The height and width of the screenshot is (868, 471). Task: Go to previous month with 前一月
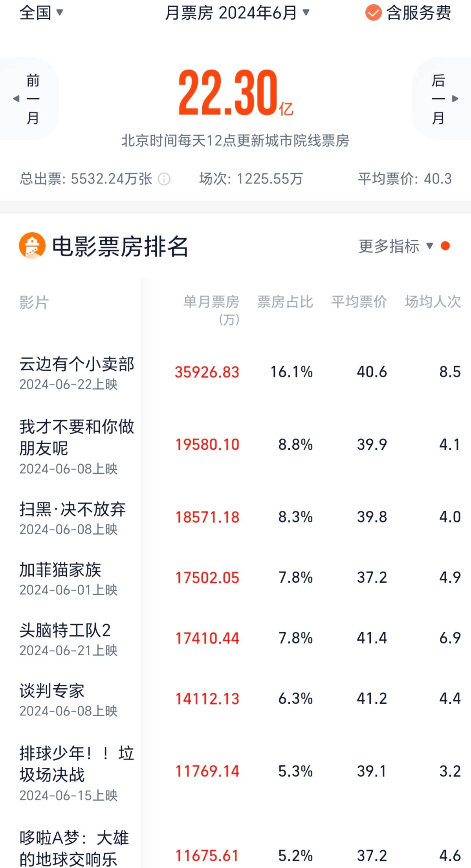tap(29, 99)
